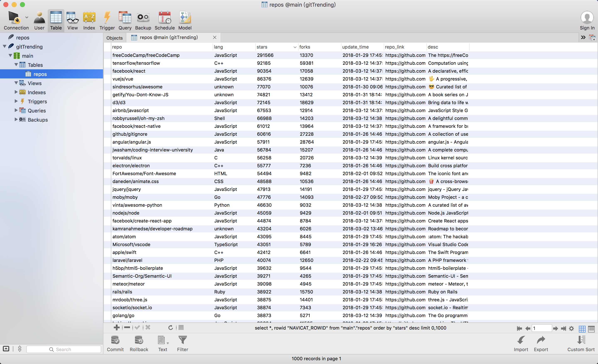Expand the Backups node

tap(16, 119)
